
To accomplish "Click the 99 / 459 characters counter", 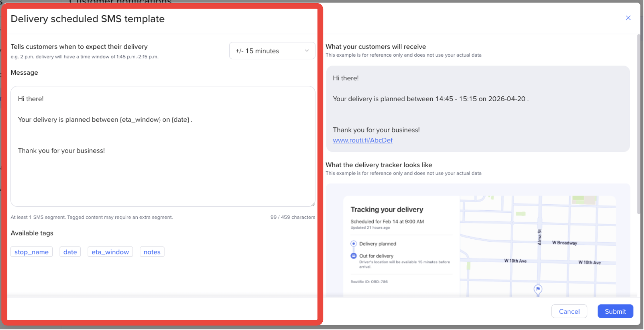I will click(293, 217).
